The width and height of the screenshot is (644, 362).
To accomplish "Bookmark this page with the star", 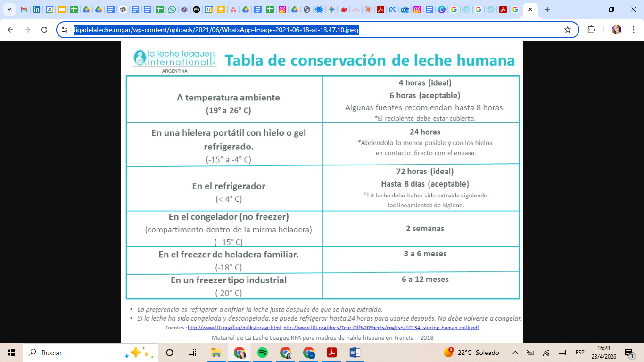I will pyautogui.click(x=568, y=30).
